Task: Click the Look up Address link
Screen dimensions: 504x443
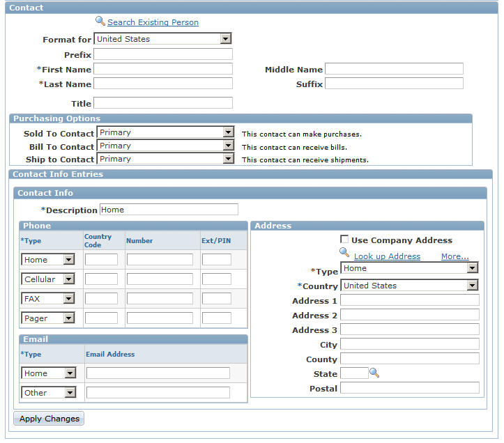Action: [388, 256]
